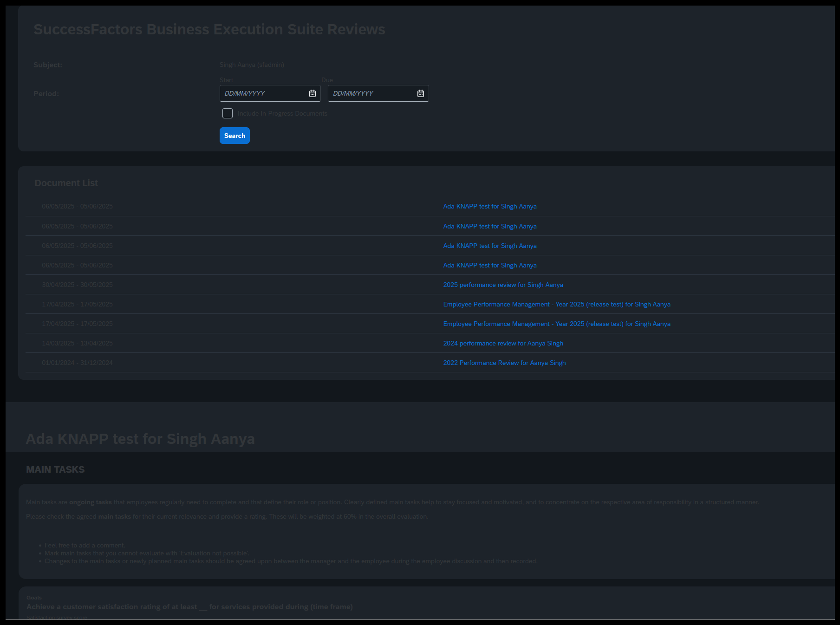Select date range 01/01/2024 - 31/12/2024
The width and height of the screenshot is (840, 625).
point(77,363)
